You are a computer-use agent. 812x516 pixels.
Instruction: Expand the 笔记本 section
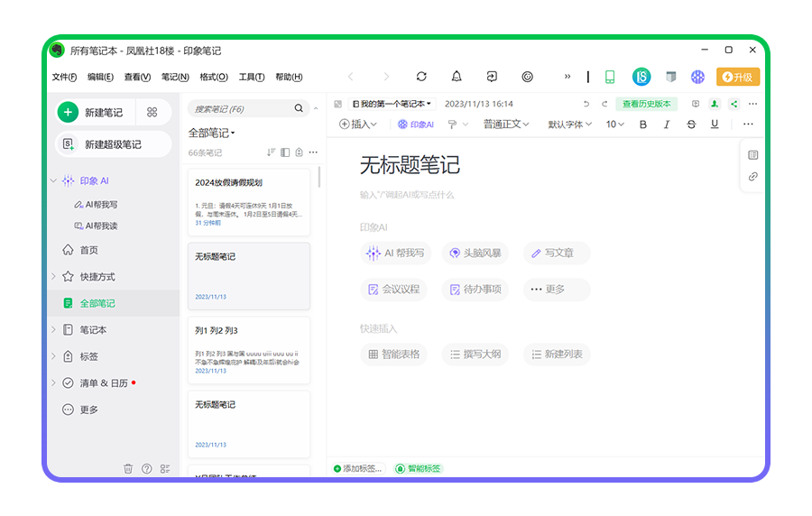53,329
